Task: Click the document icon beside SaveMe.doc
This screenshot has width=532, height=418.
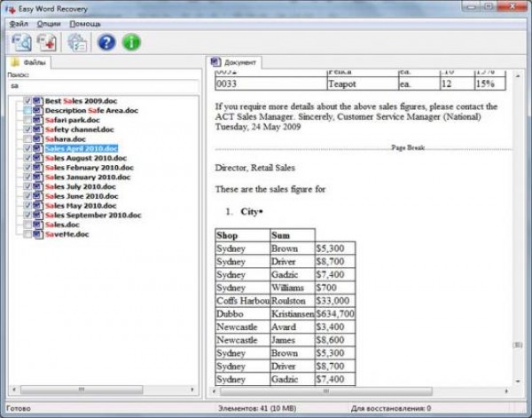Action: 37,234
